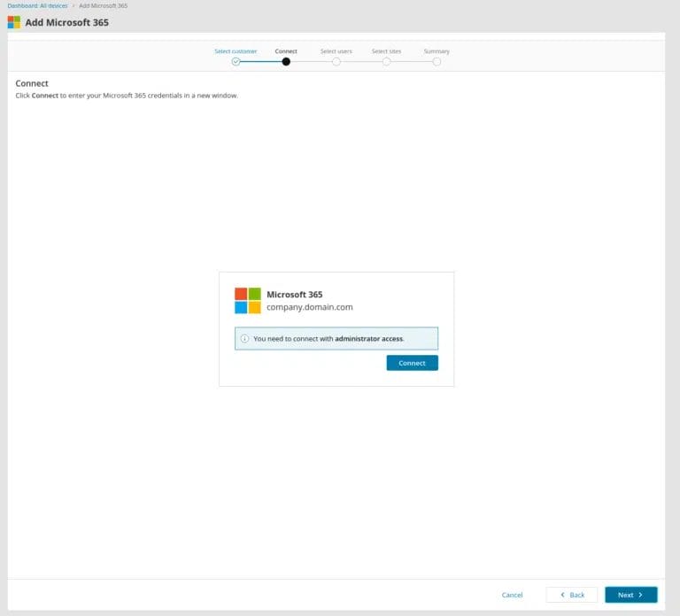Click the Next button's right chevron

click(640, 595)
